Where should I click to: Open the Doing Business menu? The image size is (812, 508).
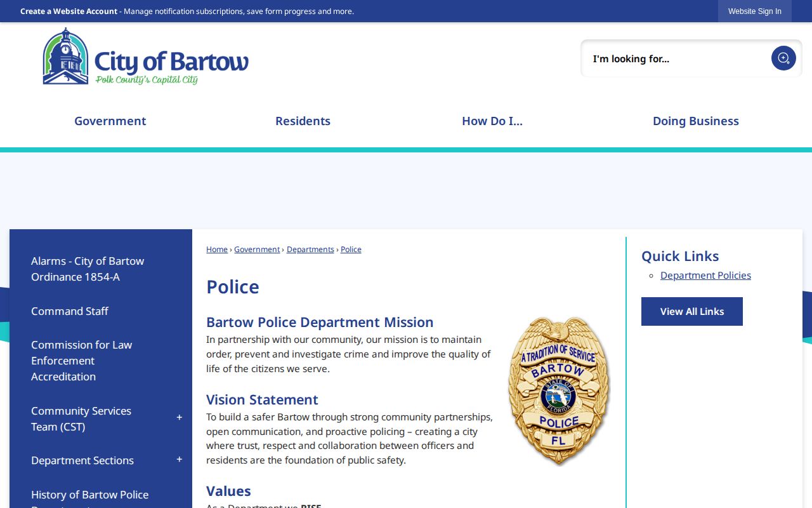point(696,121)
